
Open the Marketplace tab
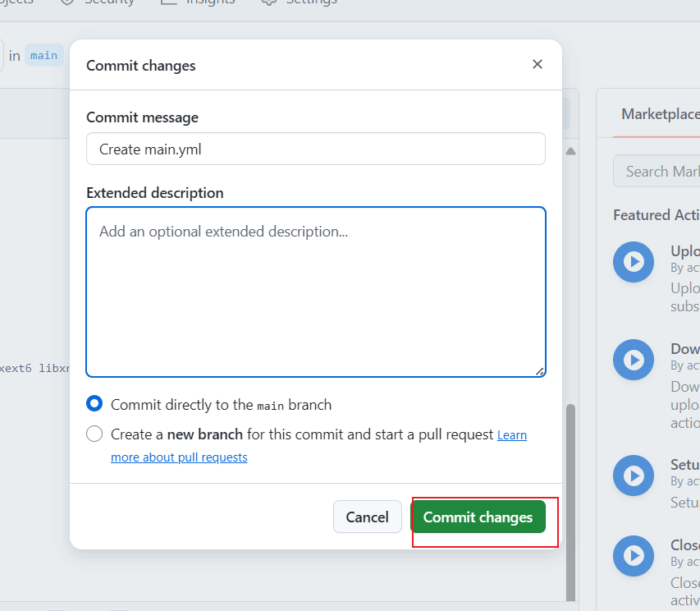(x=659, y=114)
